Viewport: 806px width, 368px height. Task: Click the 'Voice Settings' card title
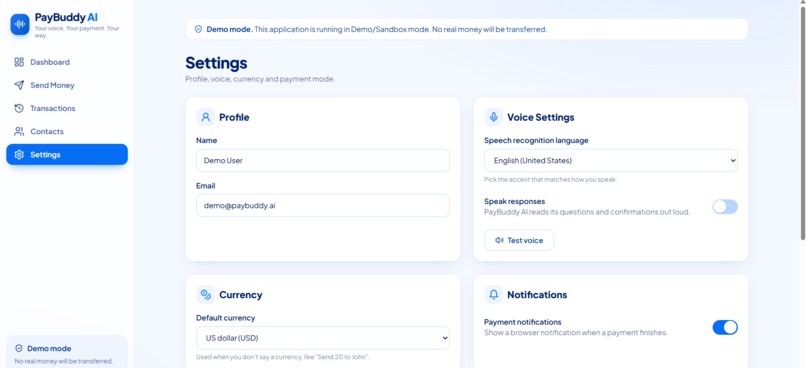click(541, 117)
